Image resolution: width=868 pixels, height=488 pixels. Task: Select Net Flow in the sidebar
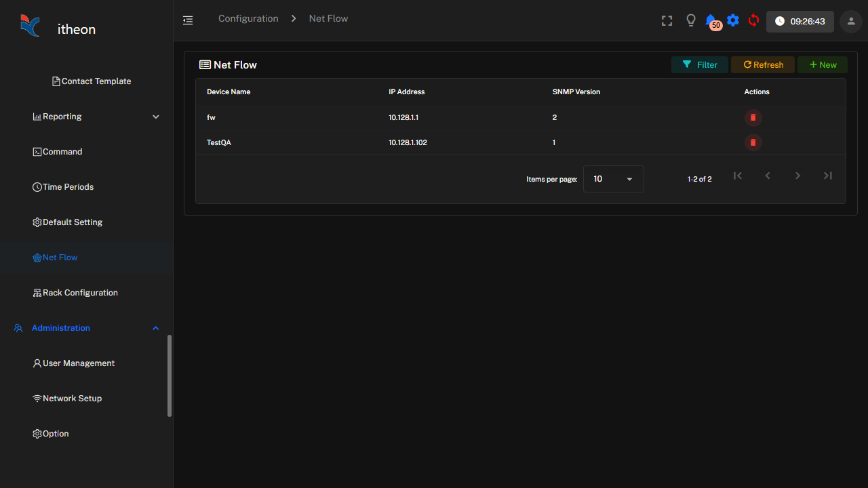[56, 258]
